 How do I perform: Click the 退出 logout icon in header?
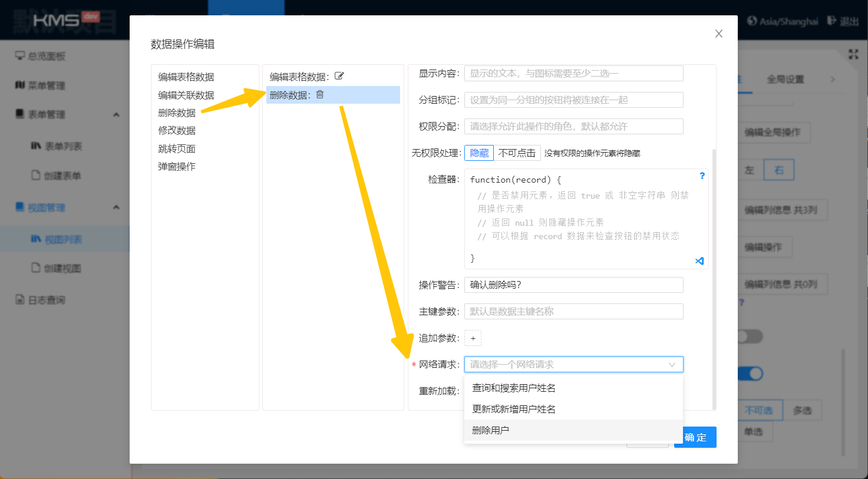(831, 21)
